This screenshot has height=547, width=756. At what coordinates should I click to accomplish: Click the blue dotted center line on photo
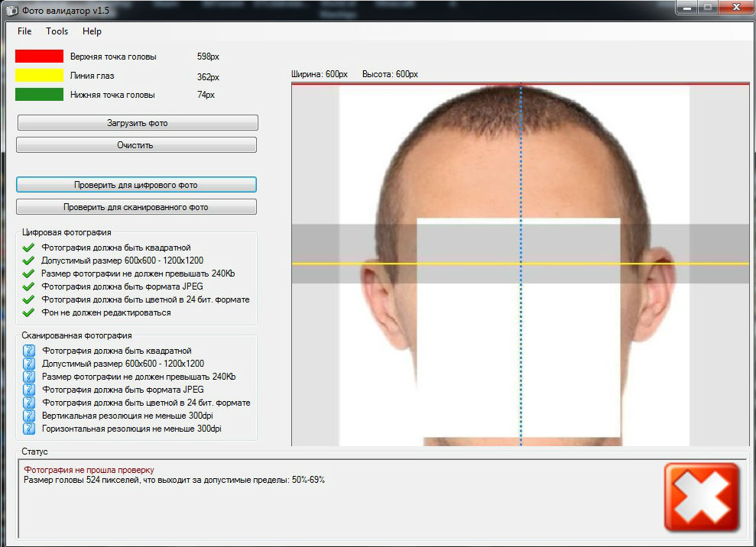click(521, 264)
